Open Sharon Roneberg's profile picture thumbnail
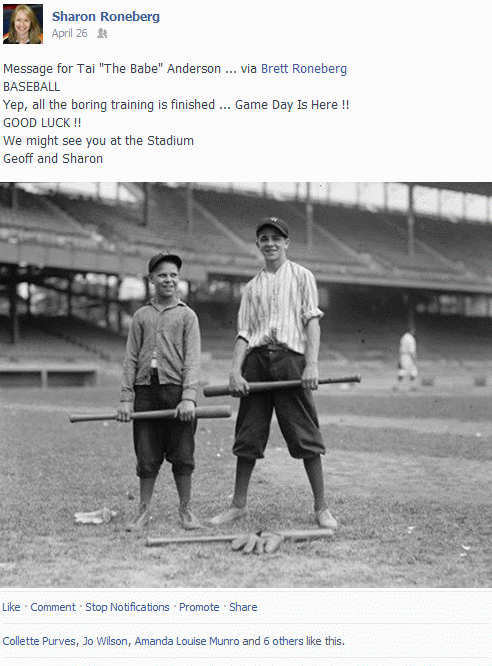This screenshot has width=492, height=666. (x=23, y=24)
